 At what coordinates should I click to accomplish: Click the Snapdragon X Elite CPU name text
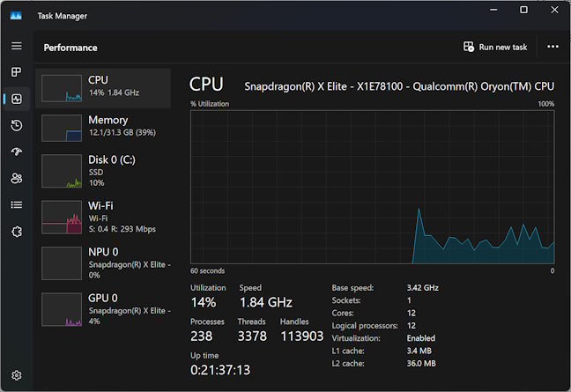pos(399,86)
